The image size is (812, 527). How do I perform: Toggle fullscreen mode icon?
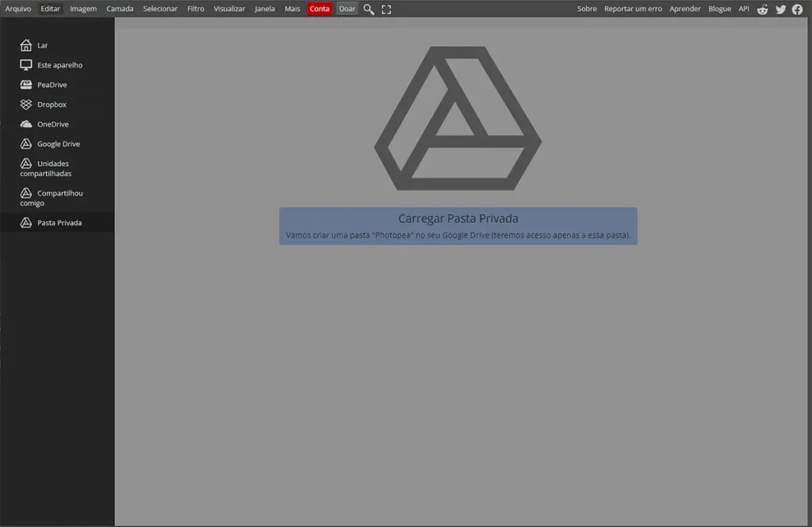tap(386, 10)
